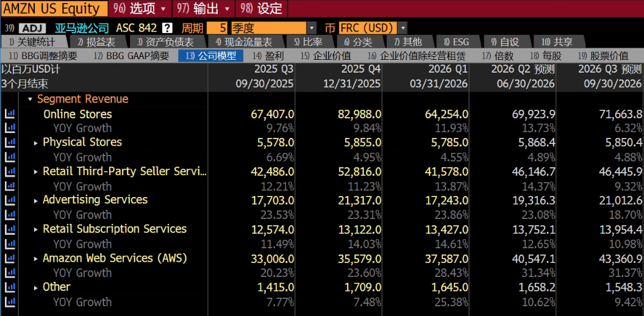
Task: Collapse the Segment Revenue section
Action: click(30, 99)
